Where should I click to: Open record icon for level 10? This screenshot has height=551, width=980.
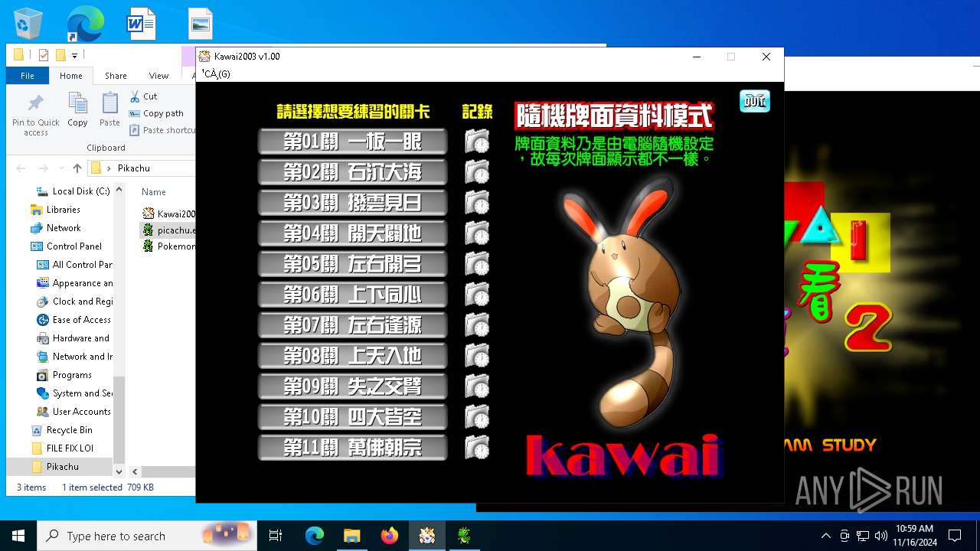(x=477, y=417)
